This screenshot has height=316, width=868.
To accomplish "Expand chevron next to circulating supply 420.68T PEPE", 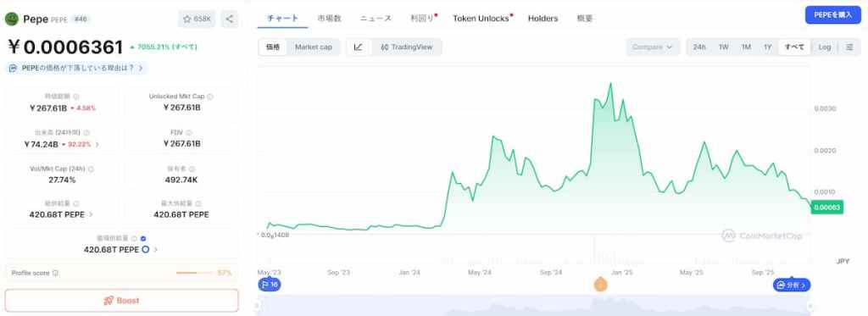I will [156, 250].
